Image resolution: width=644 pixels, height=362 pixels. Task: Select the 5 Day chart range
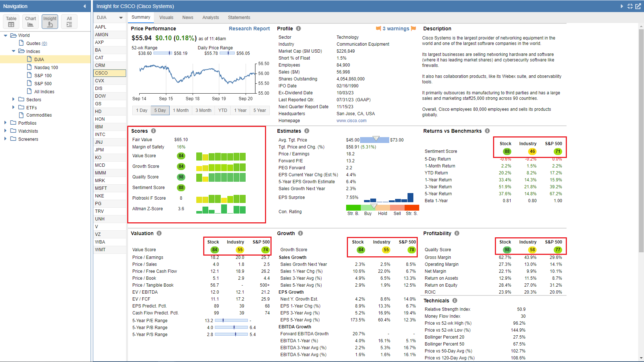[x=160, y=110]
